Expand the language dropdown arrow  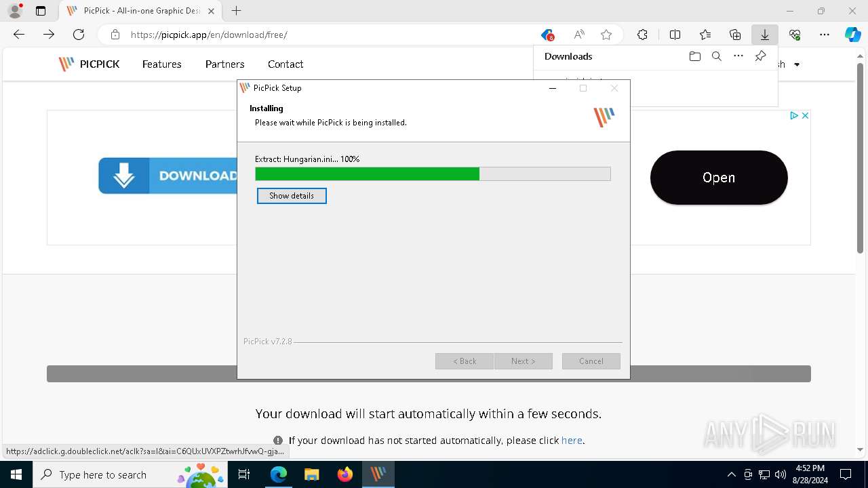(797, 65)
